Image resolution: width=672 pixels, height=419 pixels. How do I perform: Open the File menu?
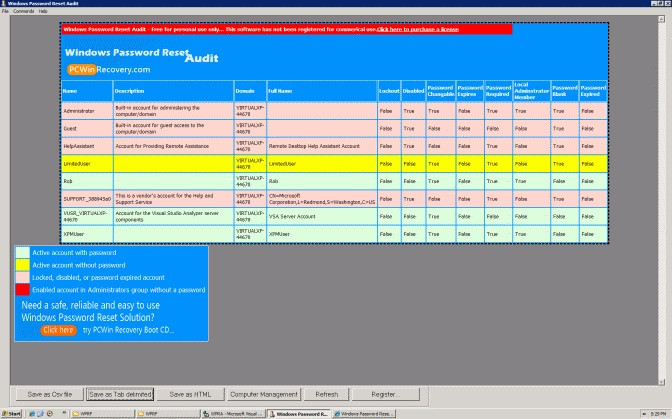click(x=5, y=11)
